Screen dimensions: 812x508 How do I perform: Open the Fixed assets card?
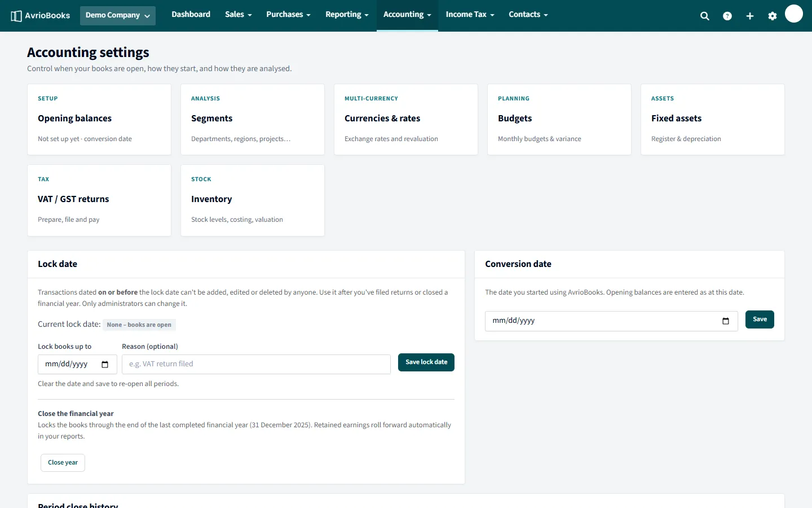coord(713,120)
